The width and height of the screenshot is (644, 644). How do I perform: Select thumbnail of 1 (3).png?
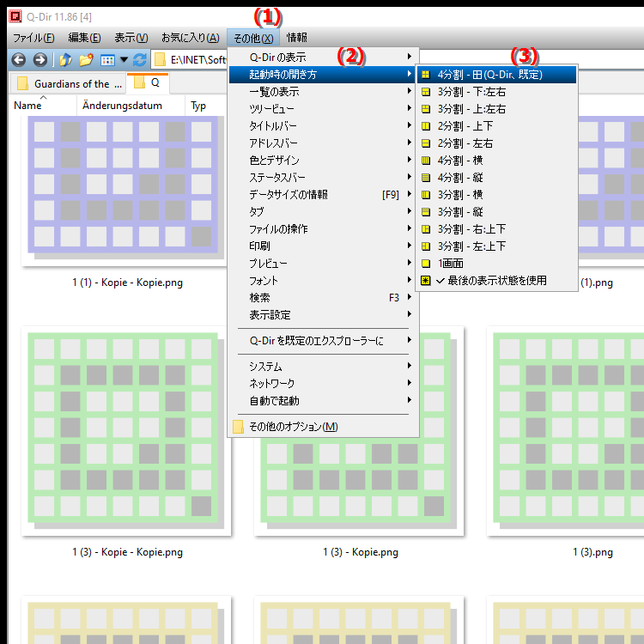[565, 431]
